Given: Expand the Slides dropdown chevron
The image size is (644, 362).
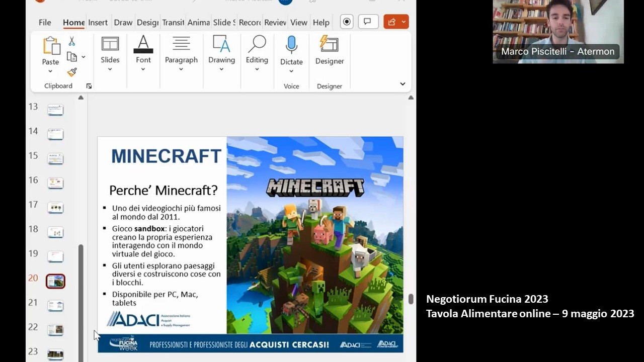Looking at the screenshot, I should pos(110,69).
